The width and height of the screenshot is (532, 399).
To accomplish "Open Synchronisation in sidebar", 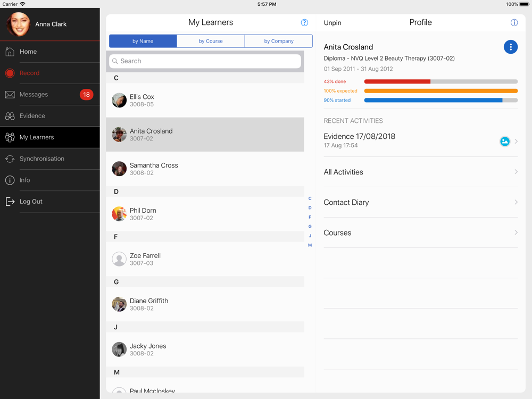I will (50, 159).
